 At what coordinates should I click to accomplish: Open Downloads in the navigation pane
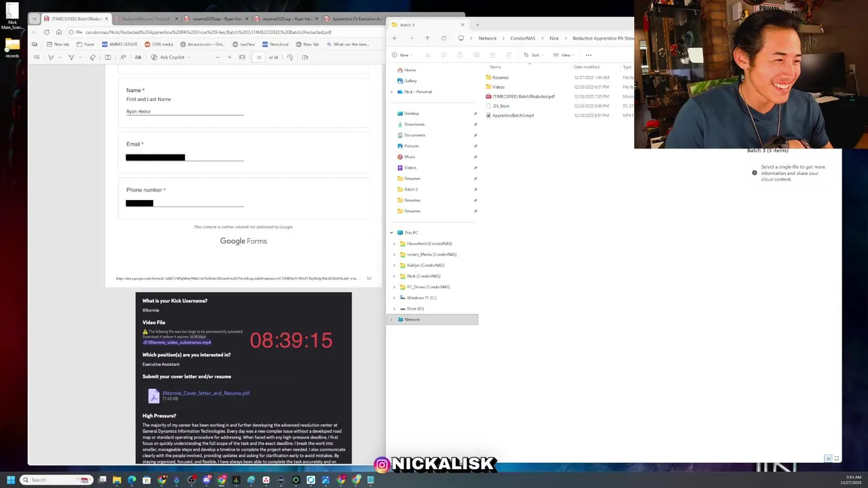(414, 124)
